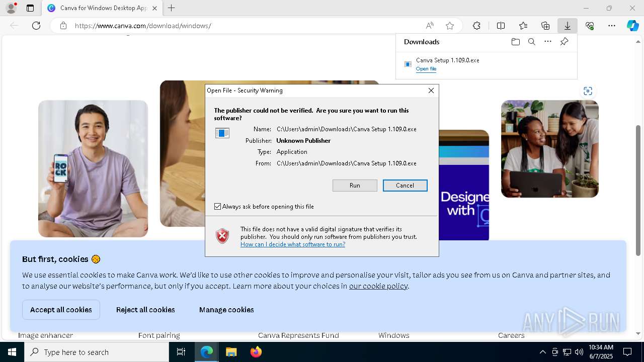Open Browser essentials icon
Screen dimensions: 644x362
[x=590, y=26]
